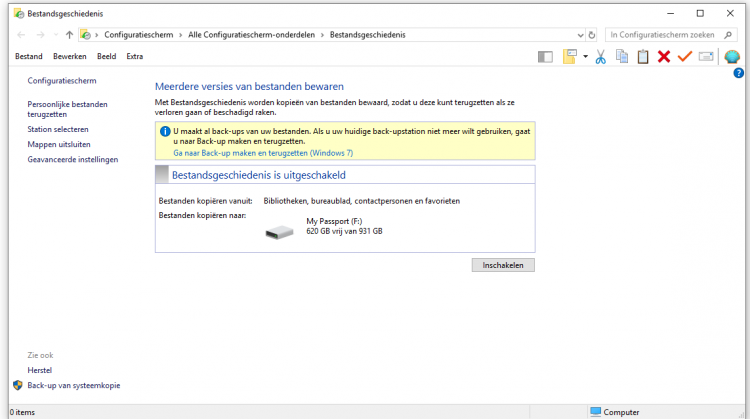Click the orange checkmark Properties icon
This screenshot has height=419, width=750.
685,57
